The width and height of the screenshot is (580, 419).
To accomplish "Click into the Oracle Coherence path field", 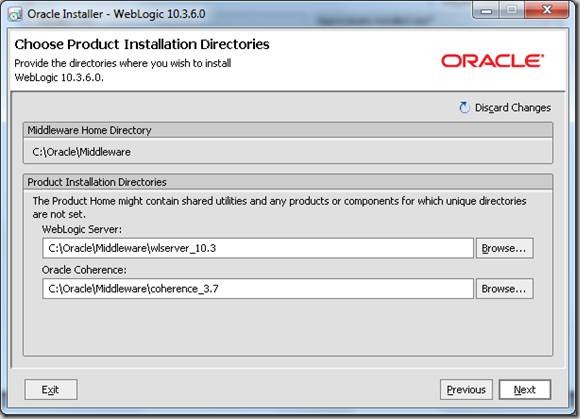I will click(x=258, y=288).
